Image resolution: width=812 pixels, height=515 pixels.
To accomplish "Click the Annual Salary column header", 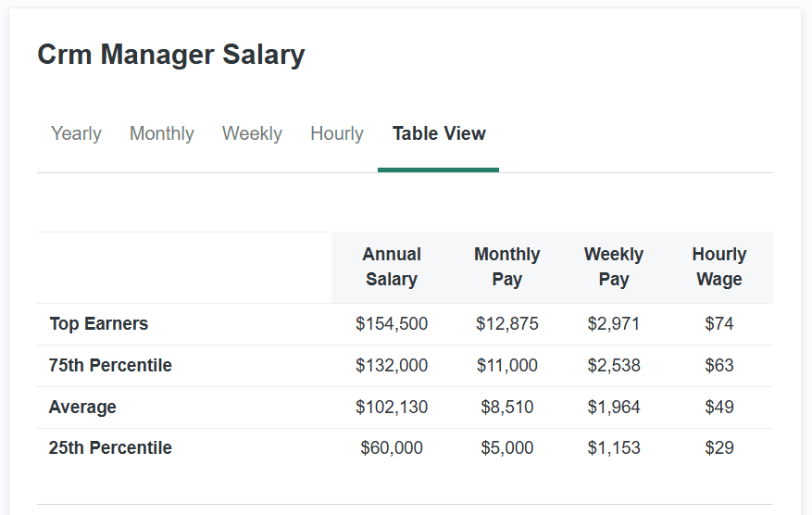I will 392,267.
